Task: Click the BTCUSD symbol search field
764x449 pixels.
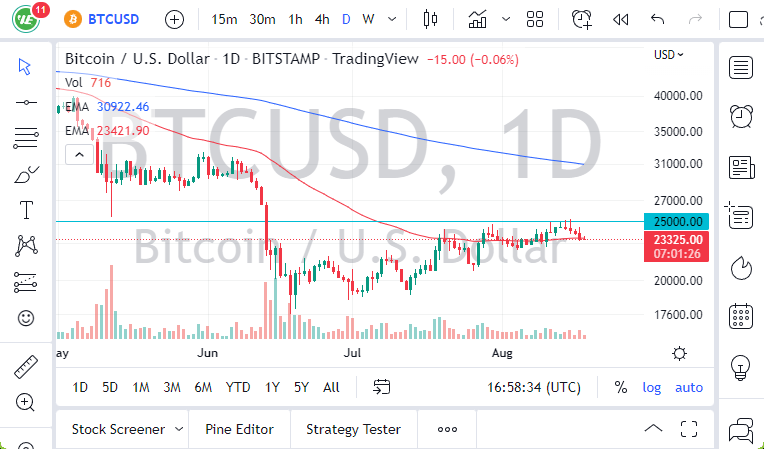Action: pos(112,19)
